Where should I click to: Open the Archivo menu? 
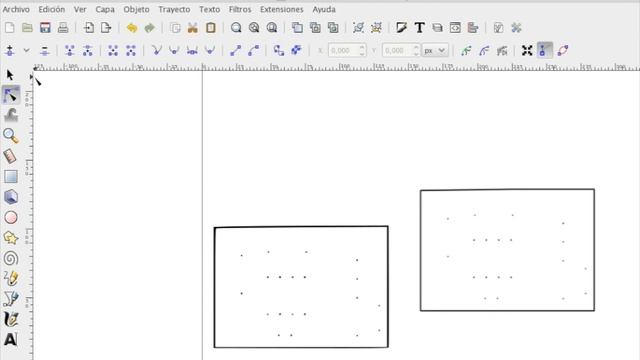[16, 9]
